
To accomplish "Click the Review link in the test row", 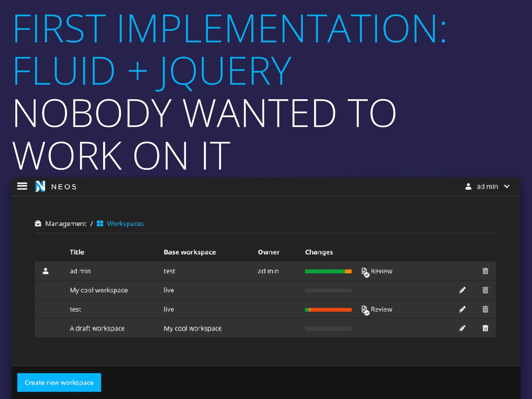I will click(x=382, y=309).
